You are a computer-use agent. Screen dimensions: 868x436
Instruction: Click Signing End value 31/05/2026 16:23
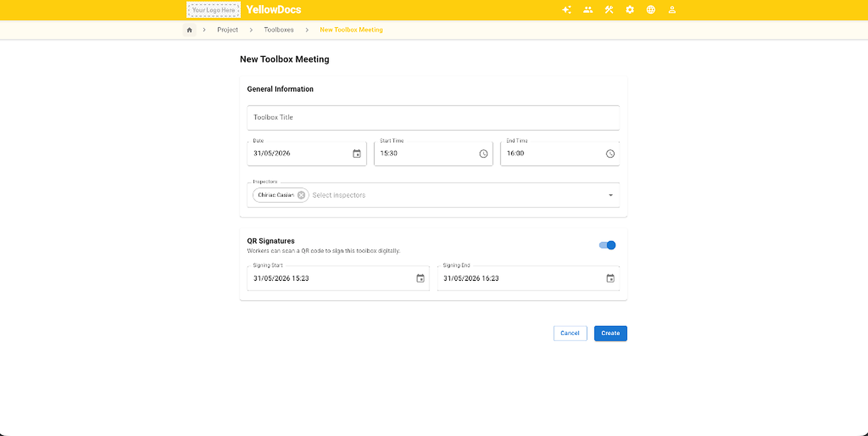pos(471,278)
